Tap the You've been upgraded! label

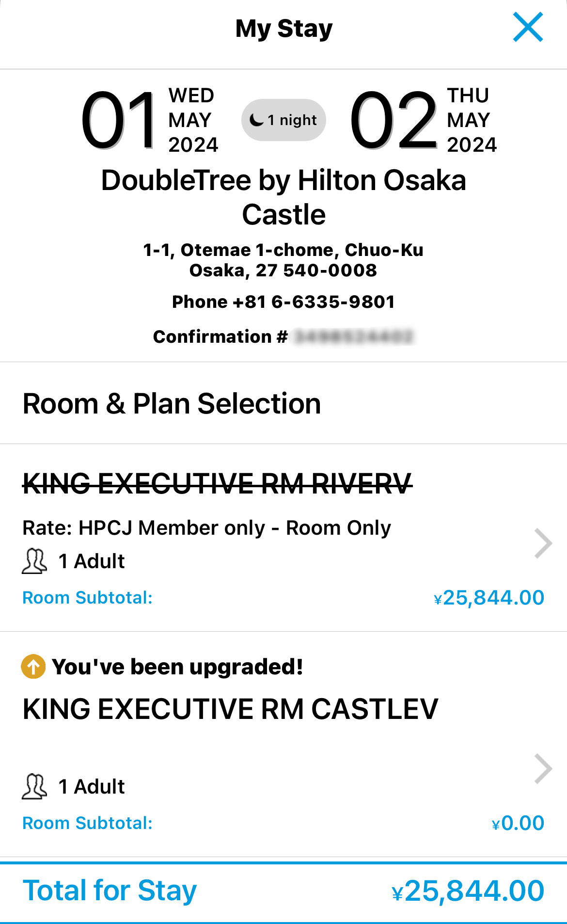point(177,667)
